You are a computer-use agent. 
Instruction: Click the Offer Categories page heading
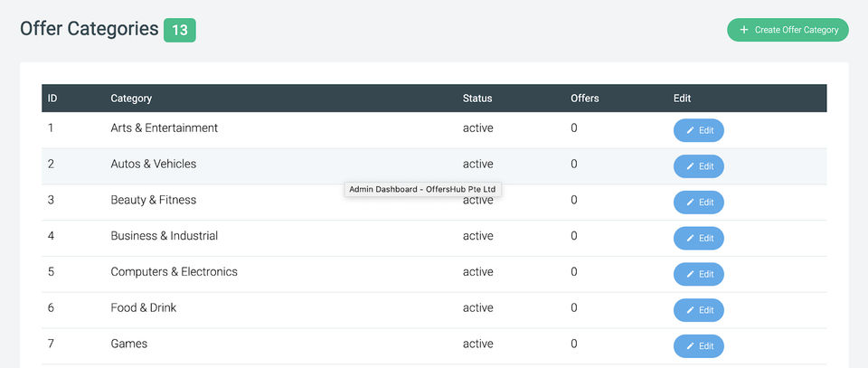[89, 29]
